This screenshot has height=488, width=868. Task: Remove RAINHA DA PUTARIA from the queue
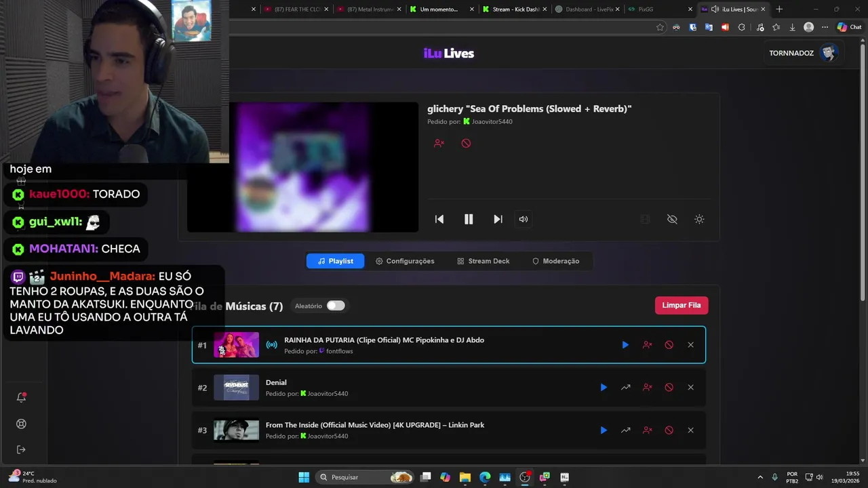tap(690, 345)
